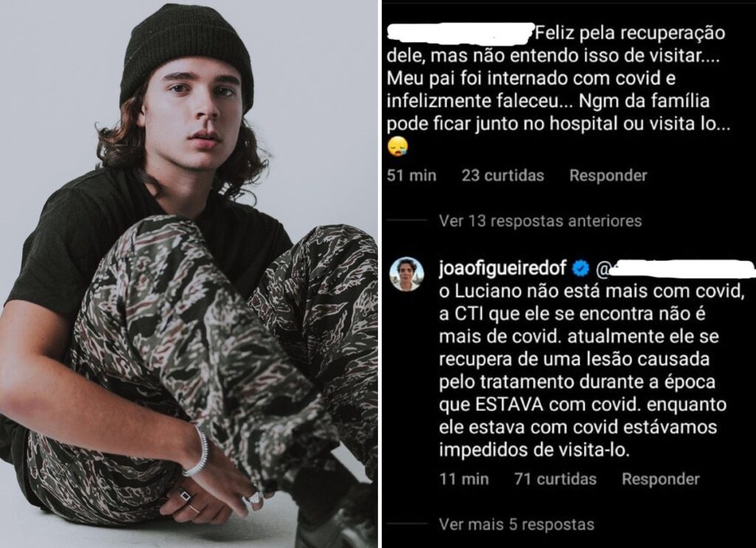The width and height of the screenshot is (756, 548).
Task: Click the redacted @mention in the reply
Action: click(x=676, y=268)
